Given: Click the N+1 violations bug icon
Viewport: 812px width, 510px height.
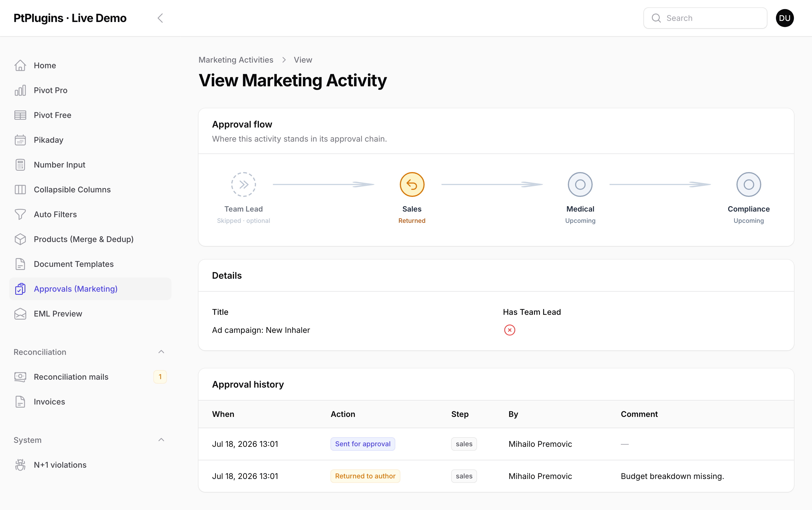Looking at the screenshot, I should [x=20, y=465].
